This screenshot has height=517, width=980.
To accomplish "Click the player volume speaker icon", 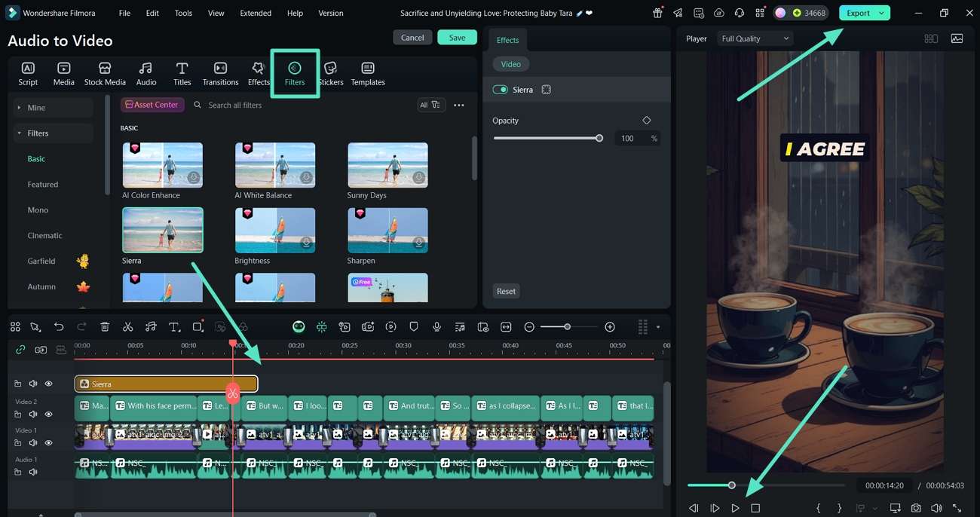I will click(x=936, y=509).
